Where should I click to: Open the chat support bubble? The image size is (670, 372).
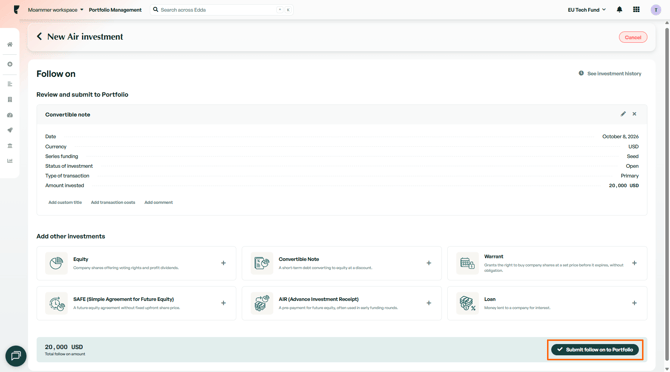[x=16, y=356]
